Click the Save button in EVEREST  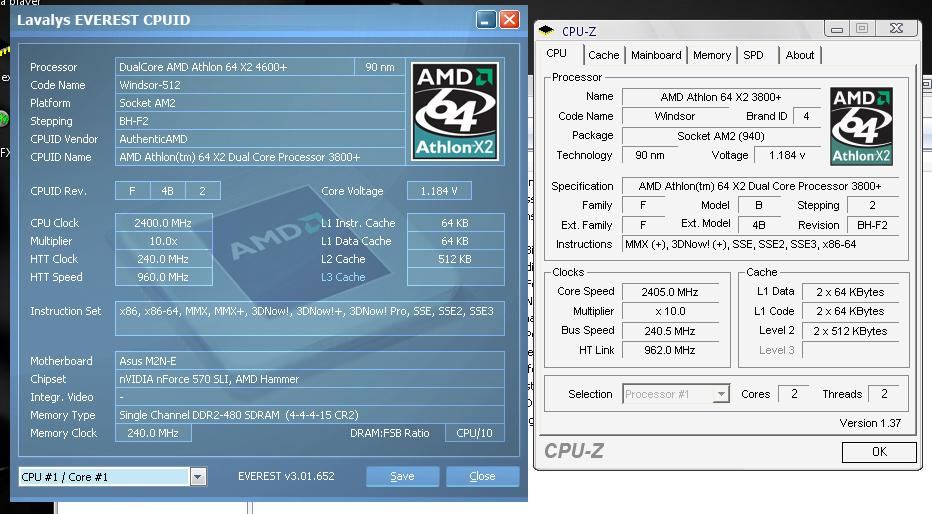click(x=402, y=477)
